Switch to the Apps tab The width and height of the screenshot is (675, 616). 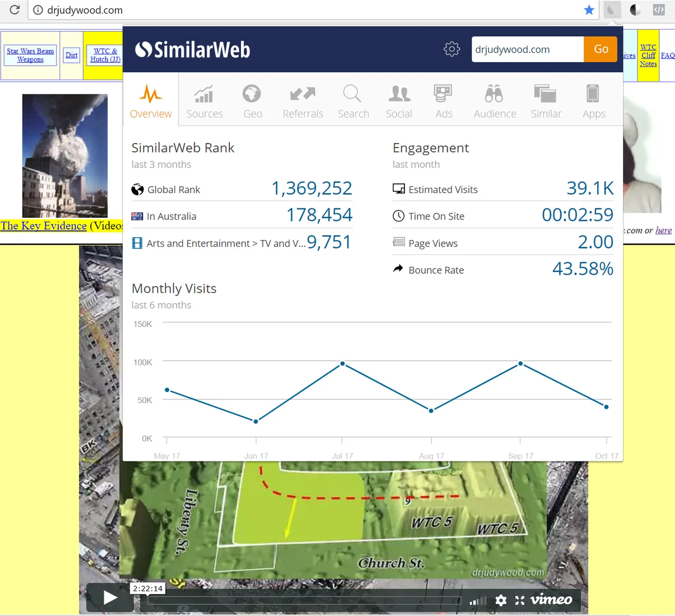tap(594, 100)
